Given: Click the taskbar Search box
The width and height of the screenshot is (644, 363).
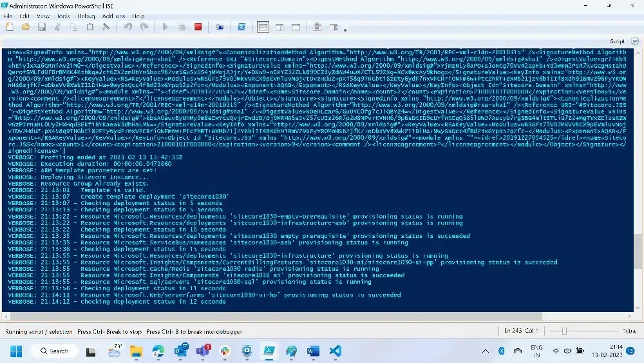Looking at the screenshot, I should pos(54,351).
